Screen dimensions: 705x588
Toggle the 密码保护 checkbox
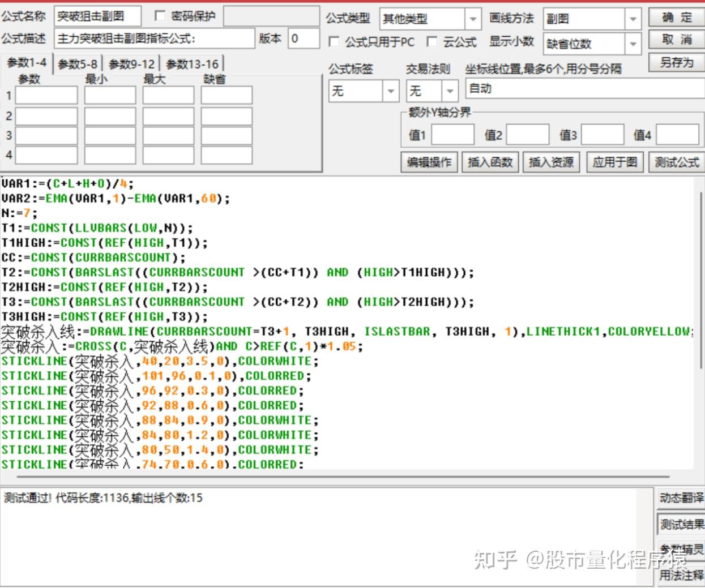(x=160, y=16)
